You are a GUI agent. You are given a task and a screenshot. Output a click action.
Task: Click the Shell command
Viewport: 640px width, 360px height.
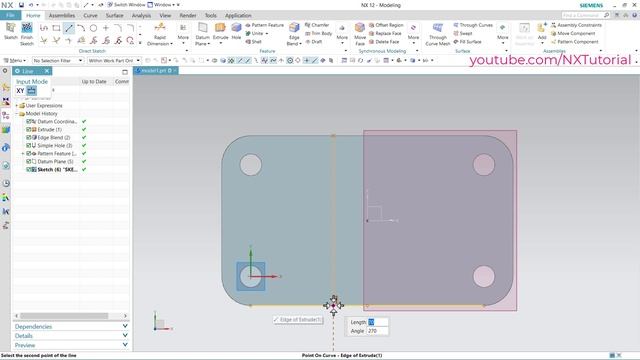(253, 42)
